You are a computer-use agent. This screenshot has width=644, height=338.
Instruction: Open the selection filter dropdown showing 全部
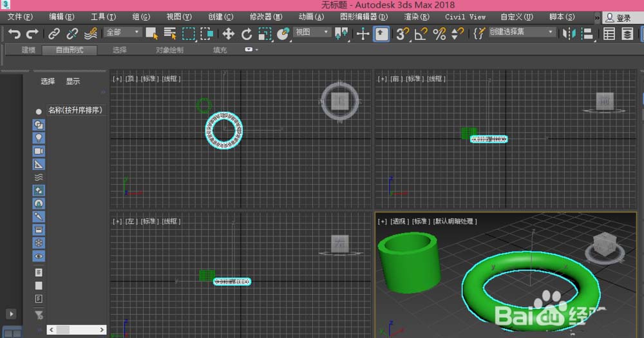tap(123, 32)
